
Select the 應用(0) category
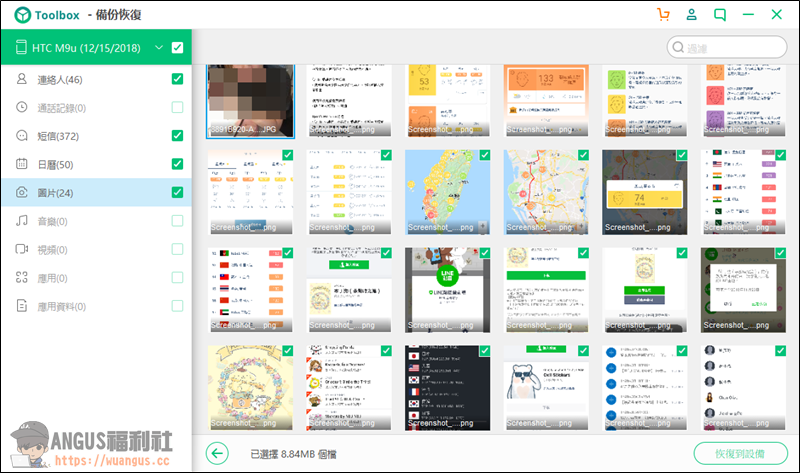pyautogui.click(x=96, y=278)
